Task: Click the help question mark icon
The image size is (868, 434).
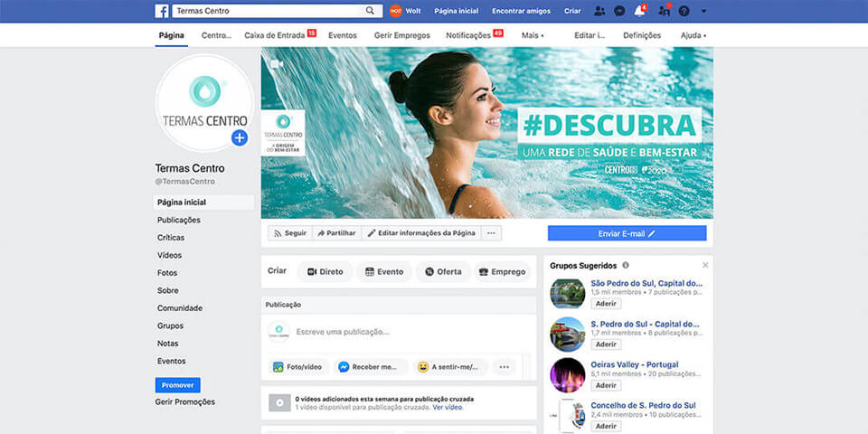Action: (684, 11)
